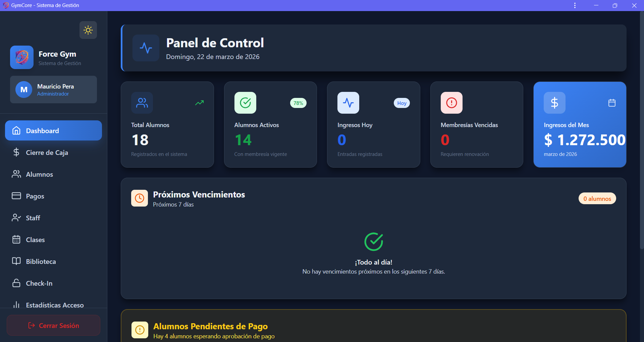Click the Estadísticas Acceso chart icon
644x342 pixels.
point(16,305)
